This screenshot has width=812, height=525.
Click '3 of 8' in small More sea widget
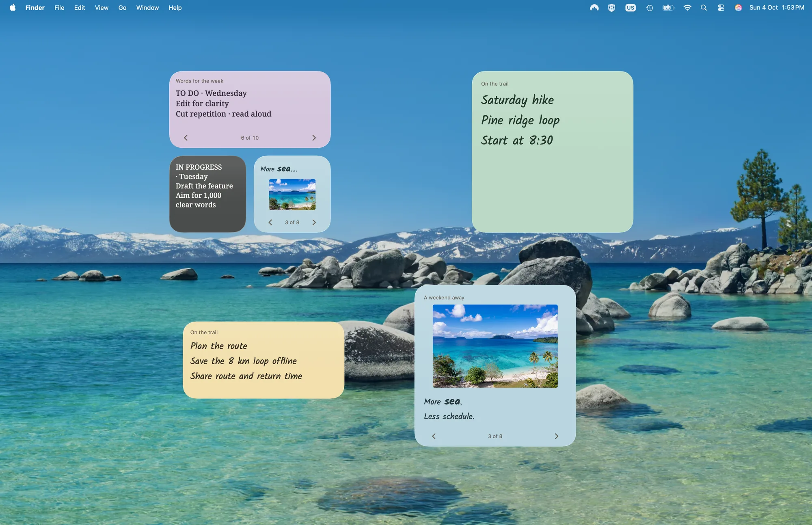coord(292,222)
